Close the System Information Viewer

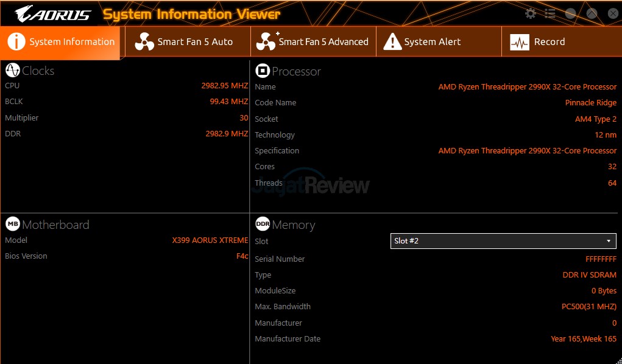[612, 13]
